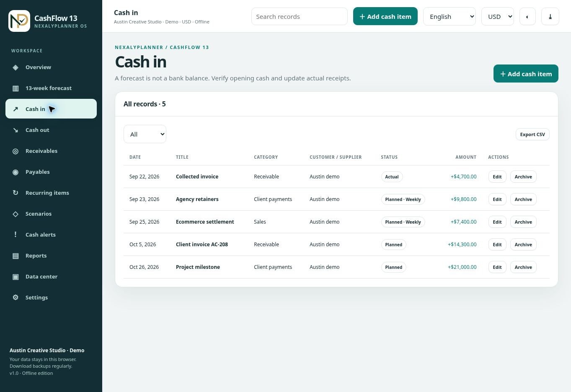
Task: Click the Reports list icon
Action: (x=16, y=256)
